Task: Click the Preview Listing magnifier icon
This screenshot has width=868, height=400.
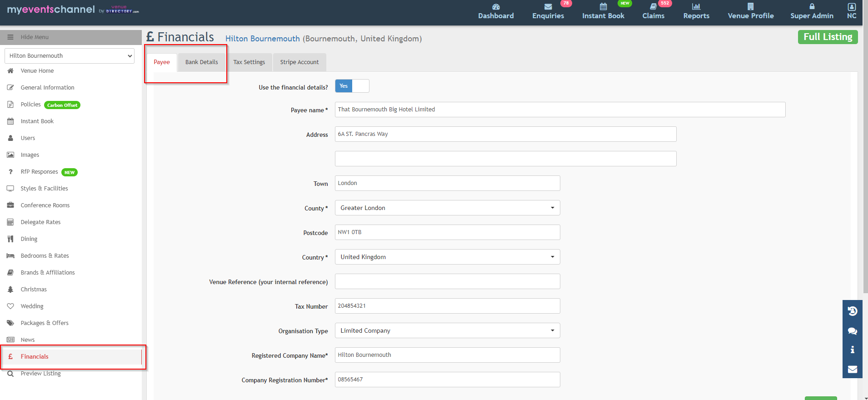Action: click(10, 374)
